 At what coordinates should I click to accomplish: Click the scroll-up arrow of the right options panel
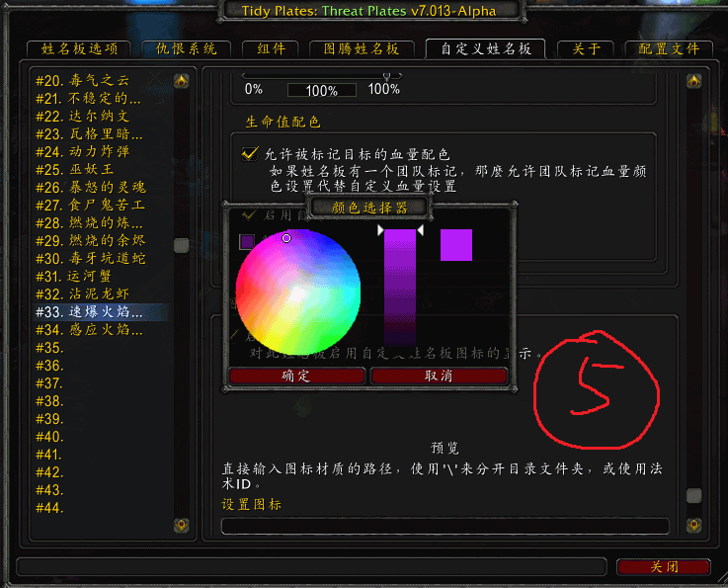point(693,81)
